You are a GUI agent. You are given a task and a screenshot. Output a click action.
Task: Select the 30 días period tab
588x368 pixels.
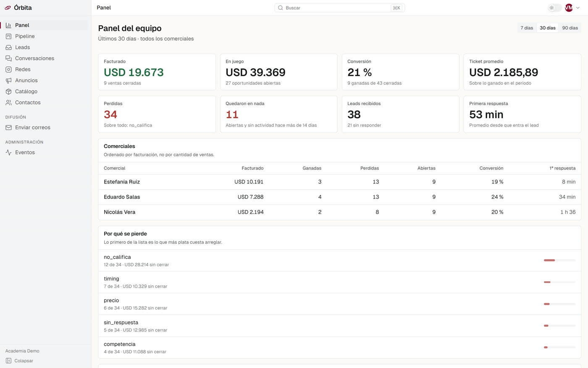(x=548, y=28)
